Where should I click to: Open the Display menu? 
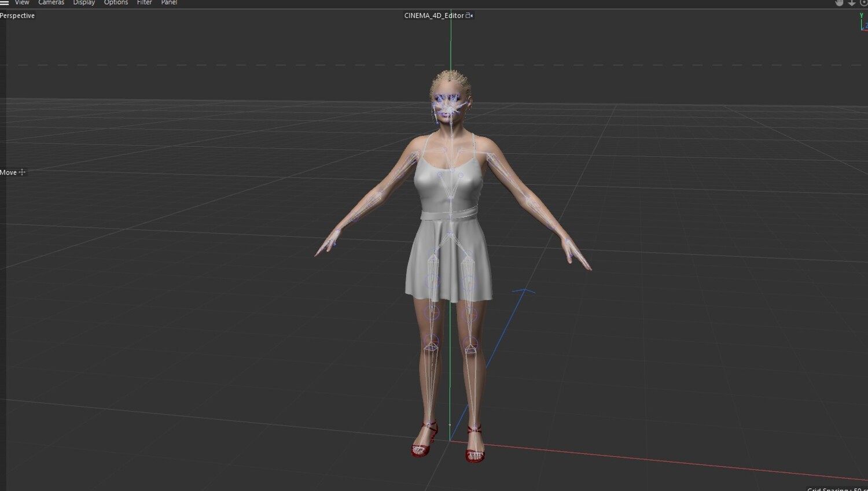[84, 2]
